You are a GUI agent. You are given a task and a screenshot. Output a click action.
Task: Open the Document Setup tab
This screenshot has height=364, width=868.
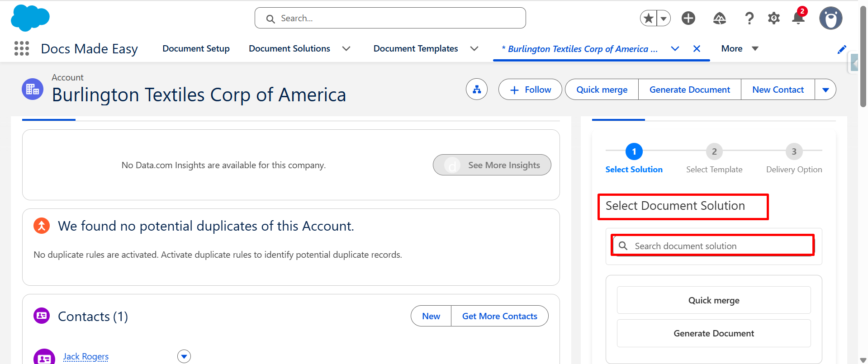pos(196,48)
